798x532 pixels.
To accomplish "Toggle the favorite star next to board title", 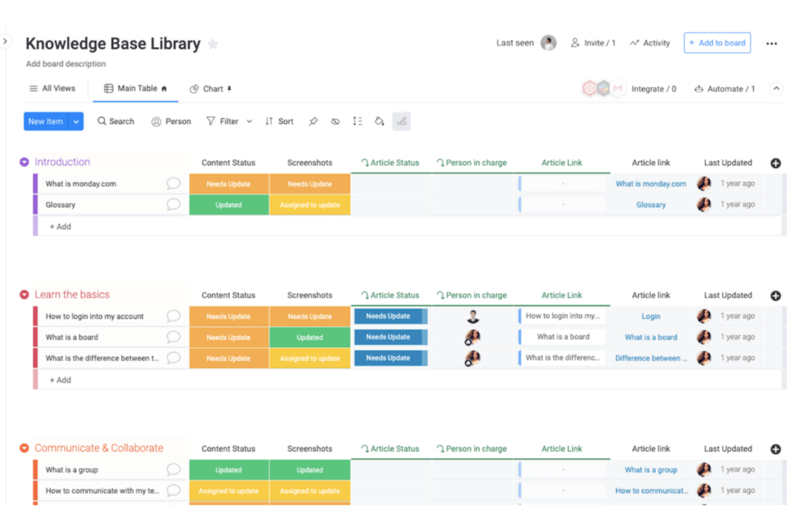I will pos(213,44).
